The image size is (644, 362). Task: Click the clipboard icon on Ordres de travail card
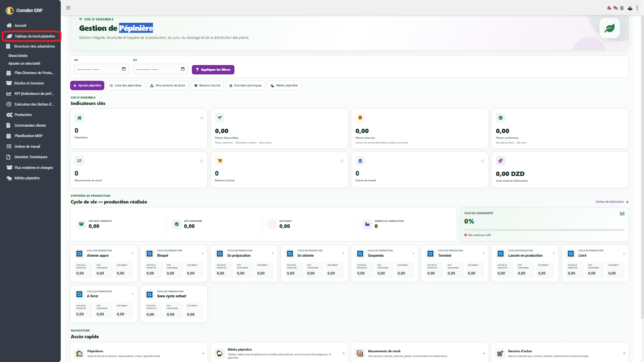[x=360, y=161]
